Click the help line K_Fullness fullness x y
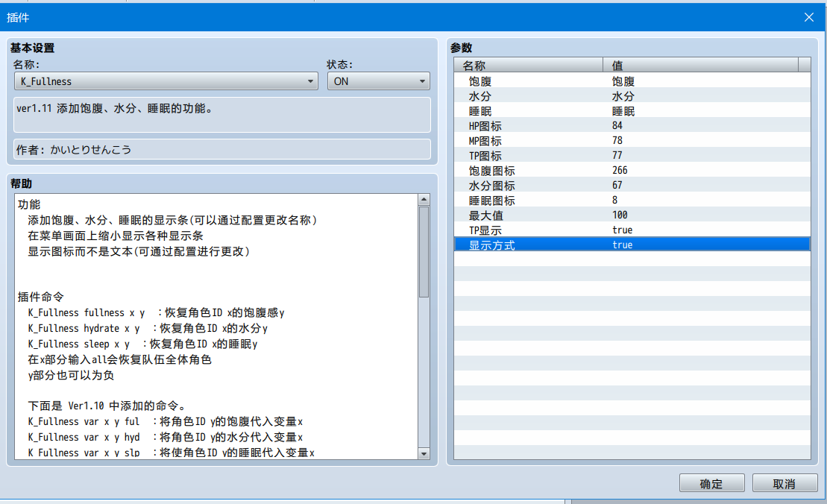This screenshot has width=827, height=504. click(156, 312)
